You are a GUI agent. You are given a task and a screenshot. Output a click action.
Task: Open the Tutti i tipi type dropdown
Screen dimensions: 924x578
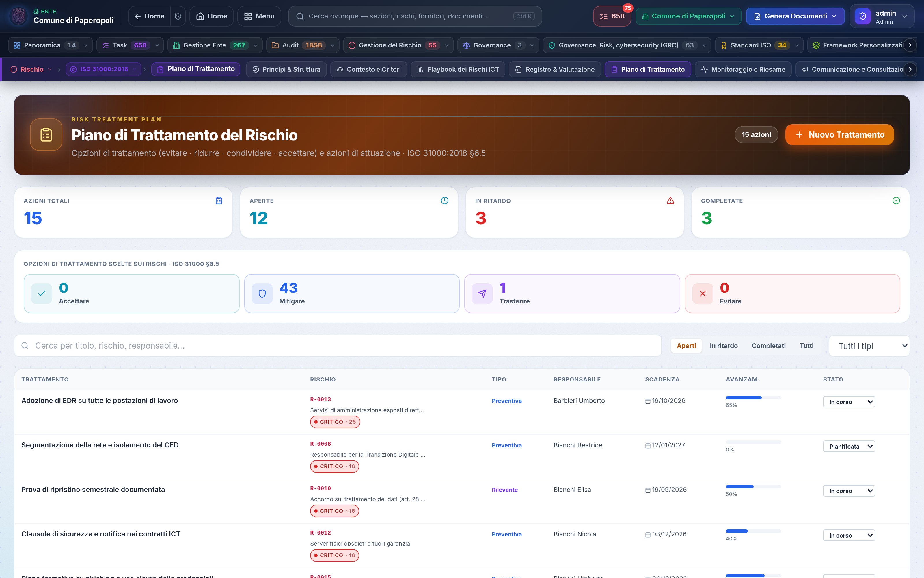pyautogui.click(x=869, y=346)
